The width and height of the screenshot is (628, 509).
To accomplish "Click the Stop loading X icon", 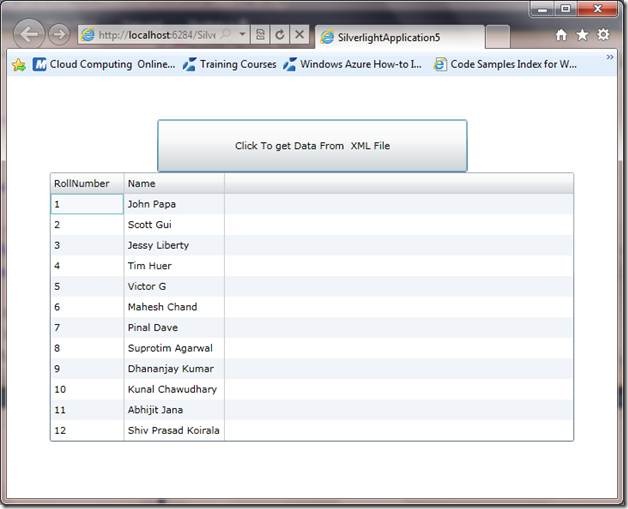I will (299, 35).
